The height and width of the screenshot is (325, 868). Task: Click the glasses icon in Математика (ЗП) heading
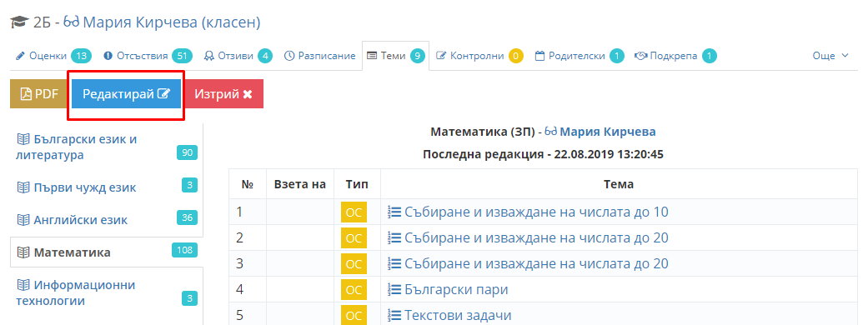tap(551, 132)
